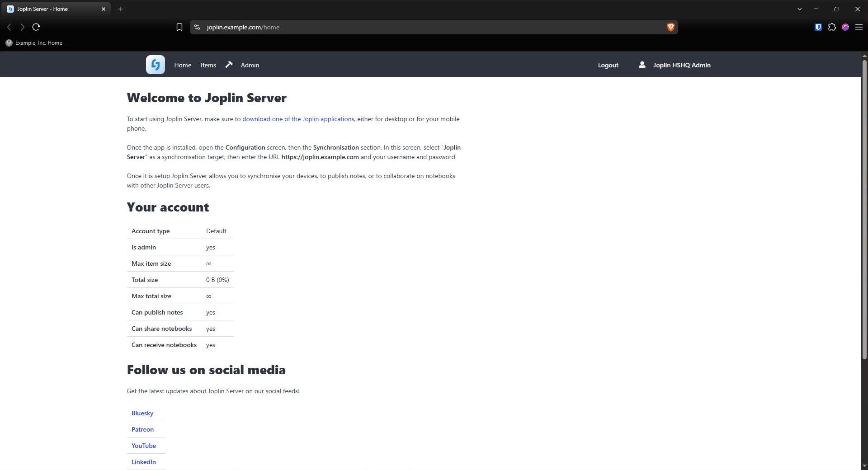Click the bold 'Synchronisation' word
Screen dimensions: 868x470
[336, 147]
